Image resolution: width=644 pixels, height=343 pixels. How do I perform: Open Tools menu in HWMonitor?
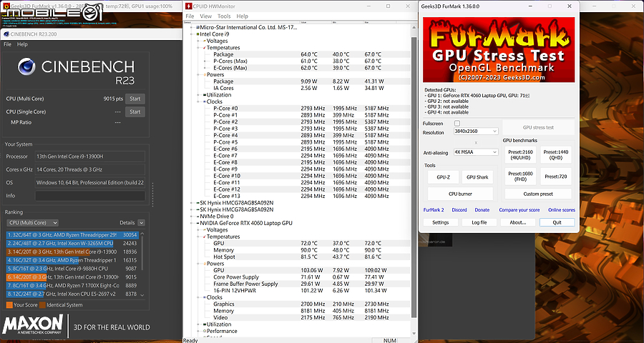tap(224, 16)
